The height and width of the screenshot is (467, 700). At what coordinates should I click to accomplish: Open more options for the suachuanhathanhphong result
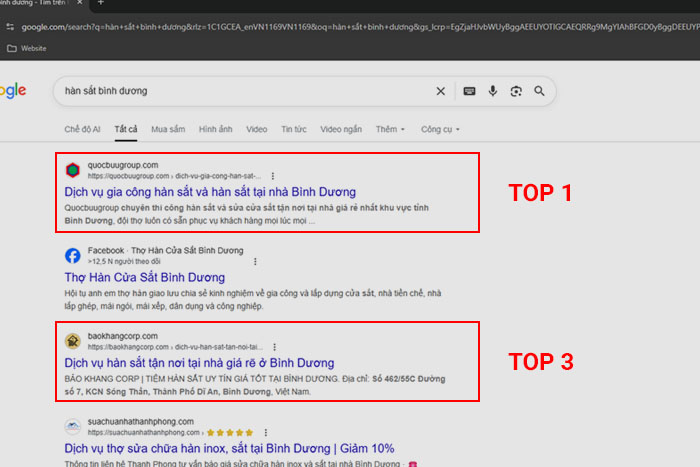[x=266, y=432]
